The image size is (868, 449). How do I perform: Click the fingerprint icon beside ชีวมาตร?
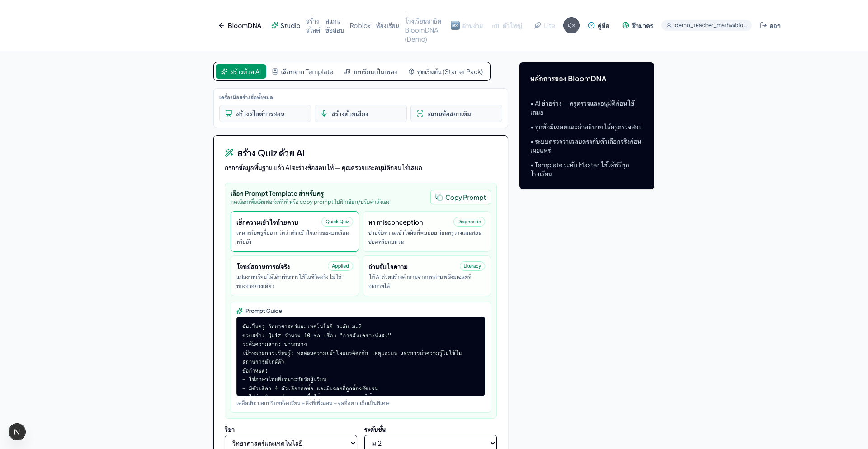tap(626, 25)
